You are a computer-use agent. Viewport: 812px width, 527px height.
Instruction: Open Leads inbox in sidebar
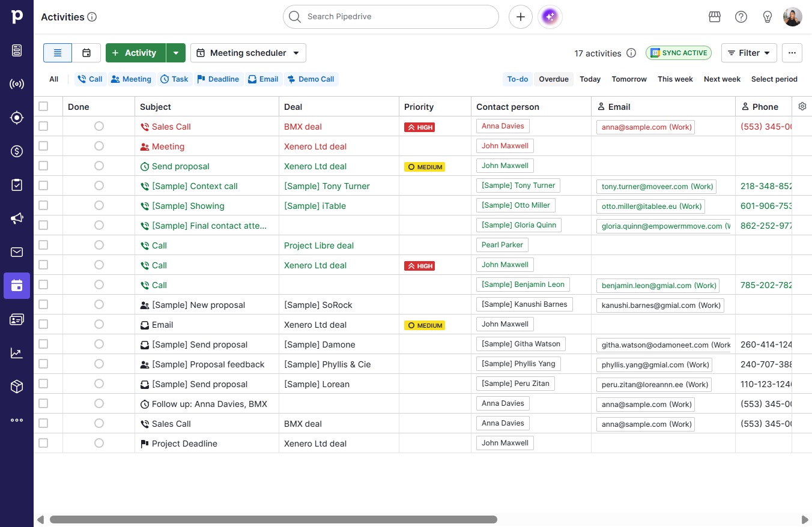click(x=17, y=50)
